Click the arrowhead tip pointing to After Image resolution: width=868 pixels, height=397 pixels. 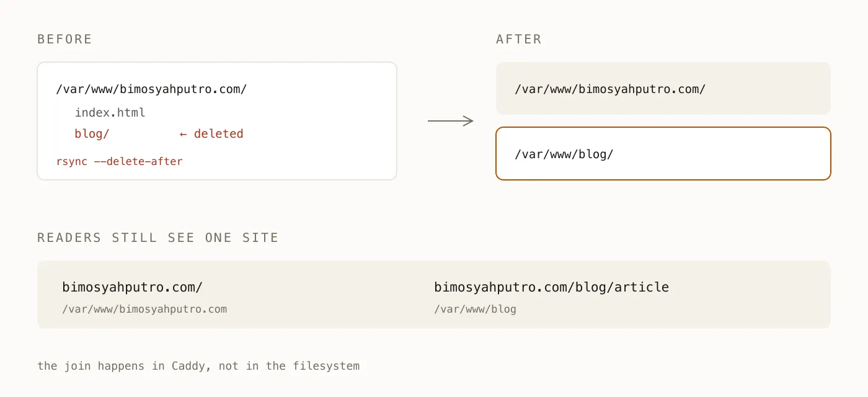pyautogui.click(x=471, y=121)
